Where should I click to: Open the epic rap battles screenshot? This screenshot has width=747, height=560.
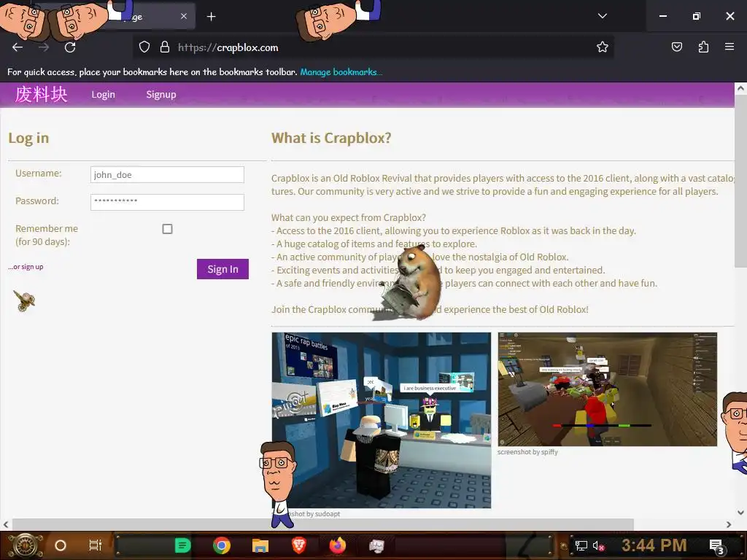[x=381, y=420]
